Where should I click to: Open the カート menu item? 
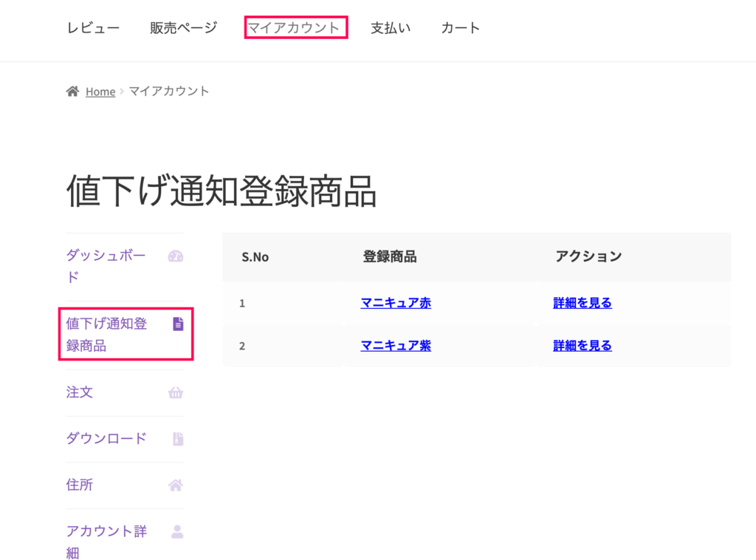point(461,28)
